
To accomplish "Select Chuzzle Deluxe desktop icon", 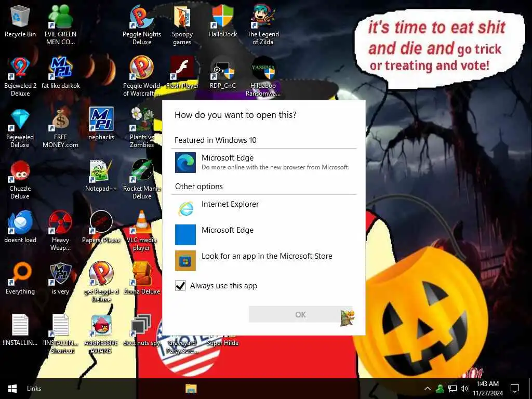I will (20, 179).
